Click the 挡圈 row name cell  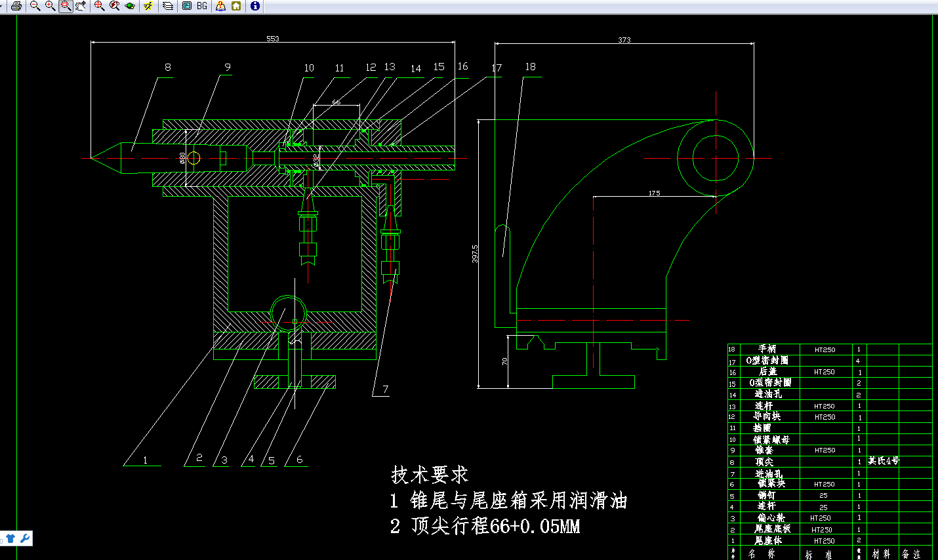762,428
